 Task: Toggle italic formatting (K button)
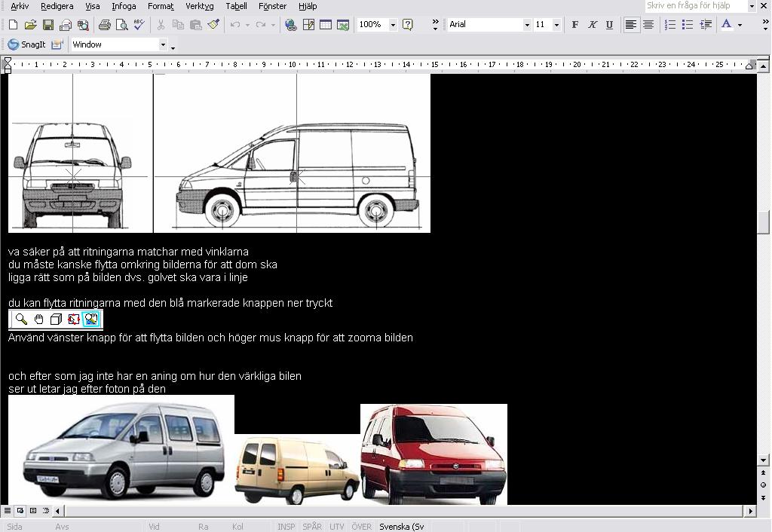tap(593, 25)
